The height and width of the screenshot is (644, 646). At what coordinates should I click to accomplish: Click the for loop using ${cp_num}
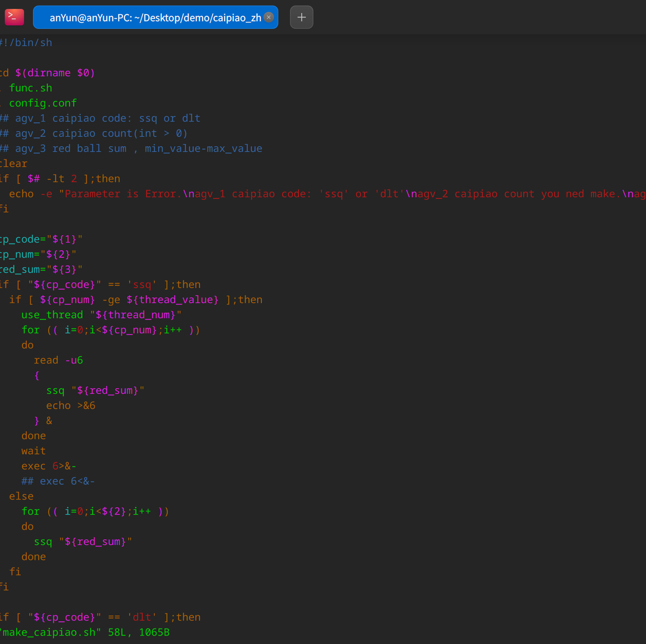111,330
